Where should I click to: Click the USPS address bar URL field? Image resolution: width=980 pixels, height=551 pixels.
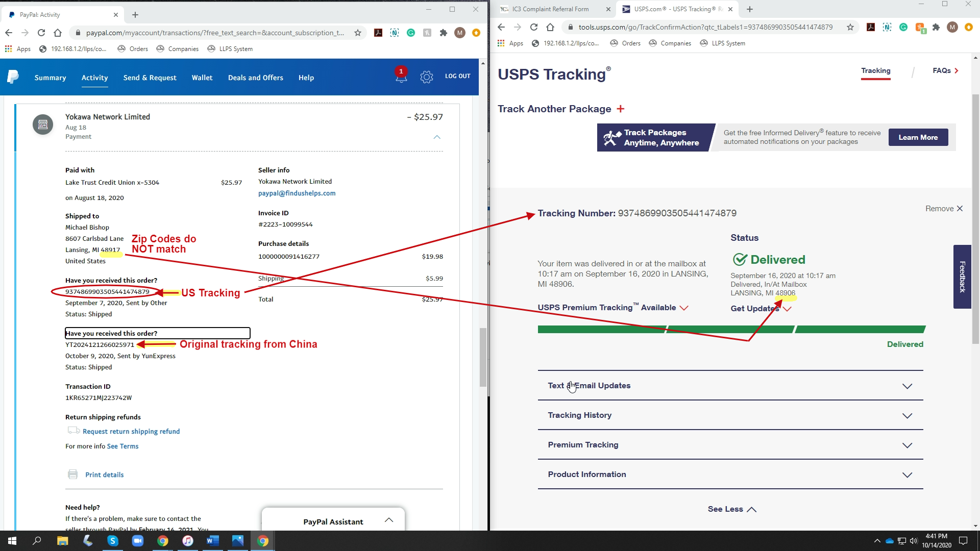[x=705, y=27]
